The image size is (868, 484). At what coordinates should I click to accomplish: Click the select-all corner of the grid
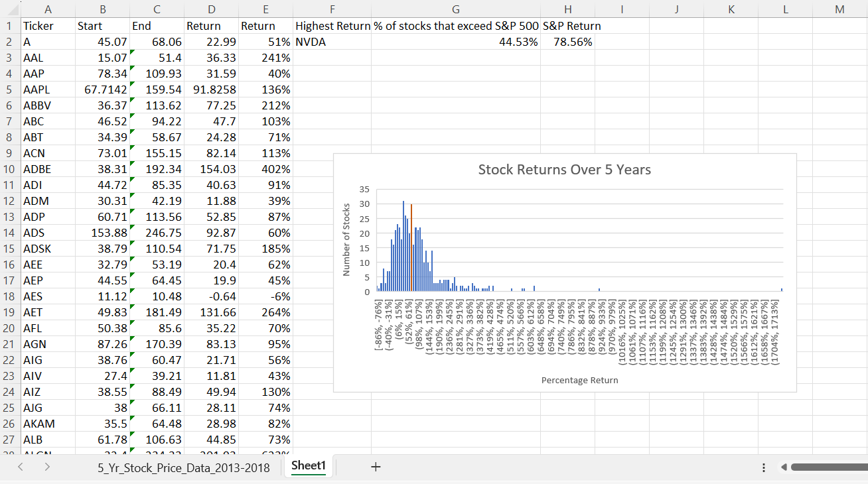click(x=10, y=9)
